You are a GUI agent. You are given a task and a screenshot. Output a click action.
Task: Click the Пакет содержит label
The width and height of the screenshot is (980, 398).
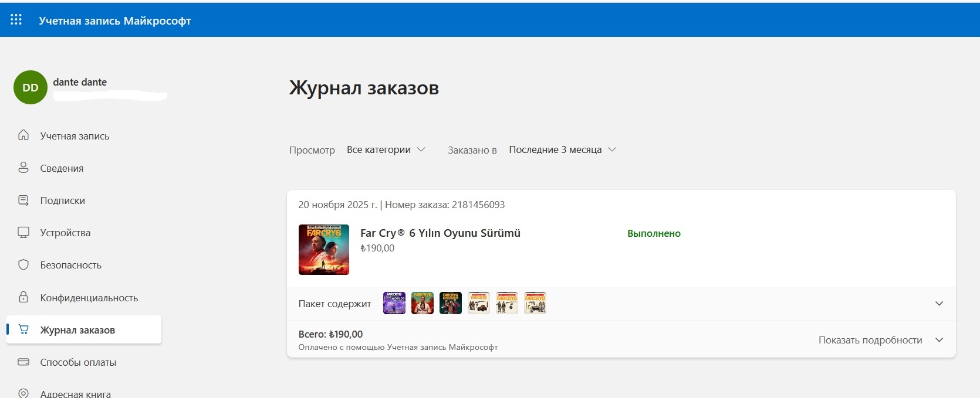[334, 304]
